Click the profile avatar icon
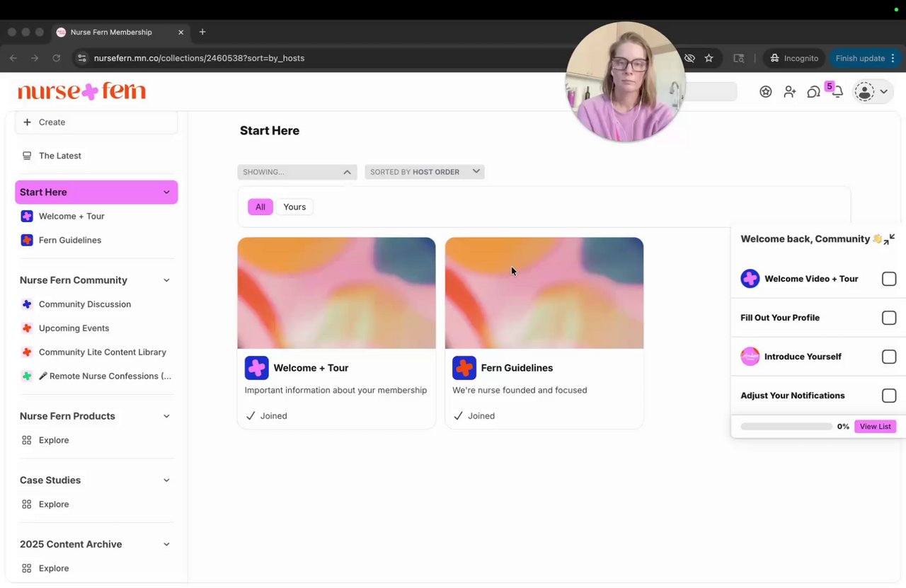906x588 pixels. tap(864, 91)
